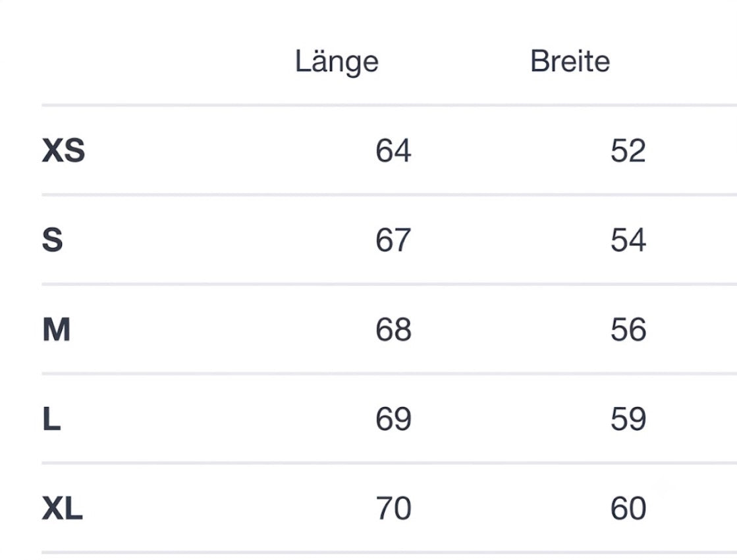Viewport: 737px width, 560px height.
Task: Select the XS size row label
Action: [x=63, y=150]
